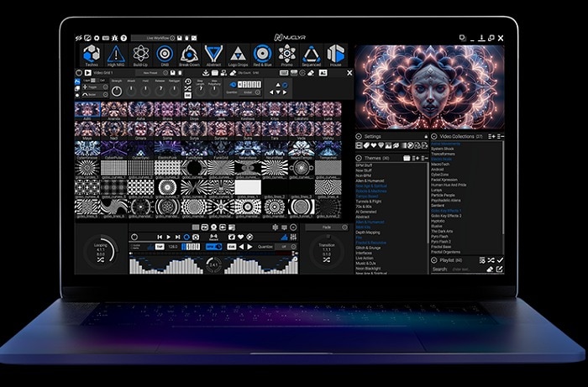Select Tunnels & Flight theme
The image size is (588, 387).
[x=369, y=201]
